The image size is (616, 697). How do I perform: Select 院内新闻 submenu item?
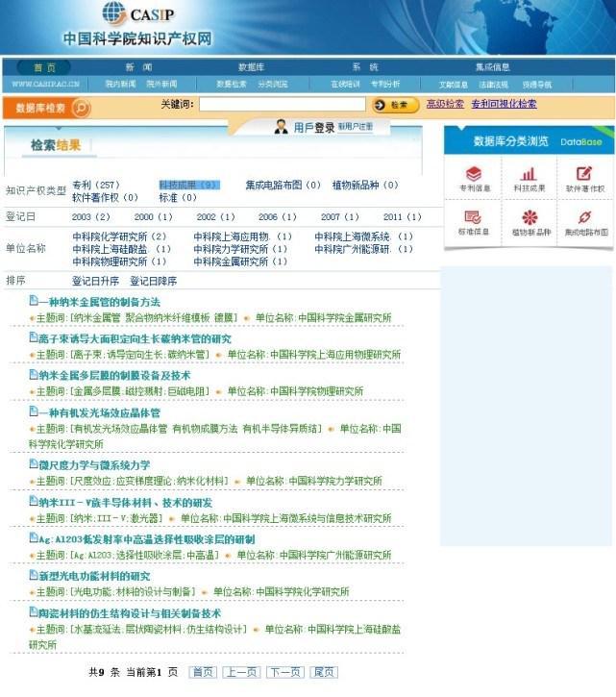point(120,84)
